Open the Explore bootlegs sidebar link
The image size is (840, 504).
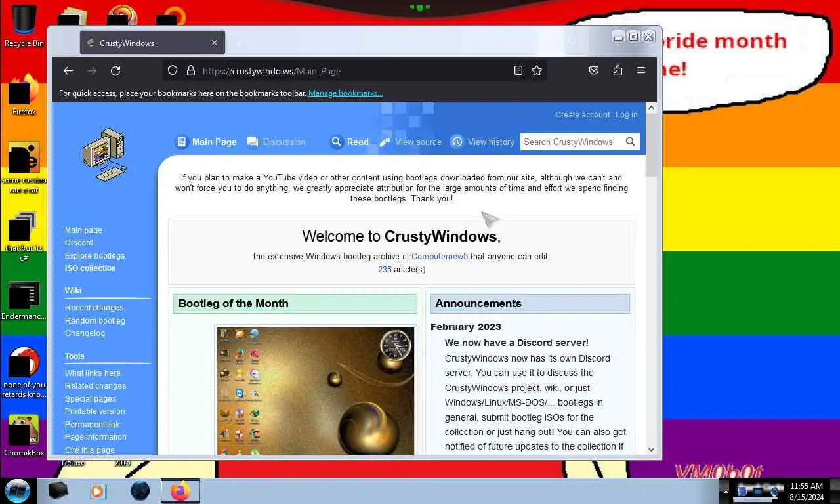94,256
